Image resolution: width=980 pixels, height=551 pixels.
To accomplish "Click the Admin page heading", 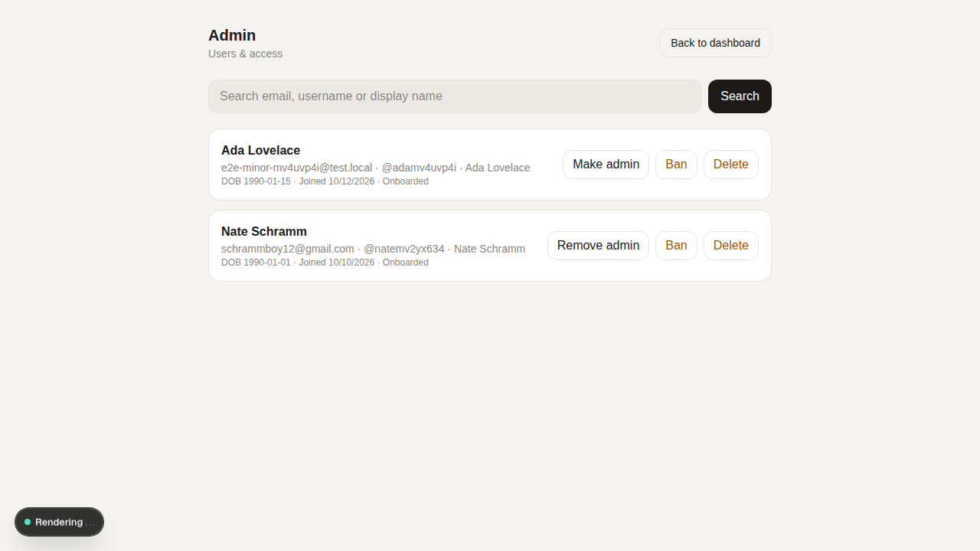I will point(232,35).
